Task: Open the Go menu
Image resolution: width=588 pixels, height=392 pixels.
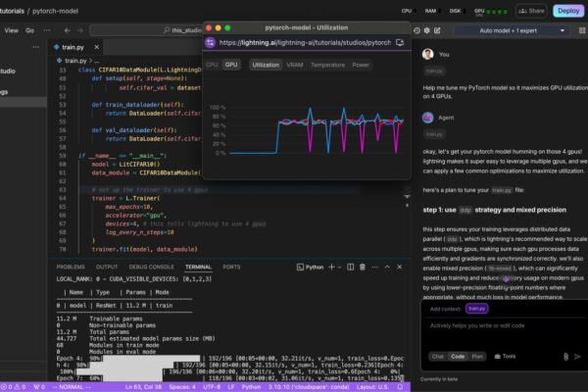Action: pos(30,30)
